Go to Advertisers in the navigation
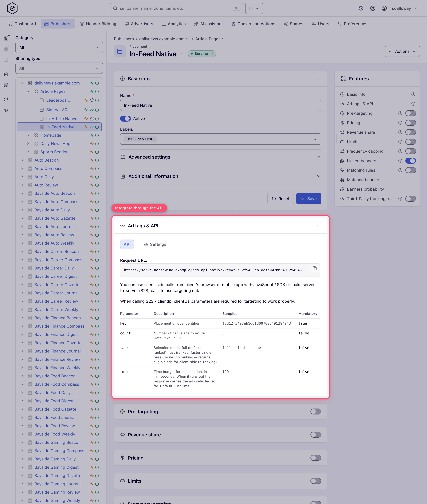427x504 pixels. [x=139, y=24]
